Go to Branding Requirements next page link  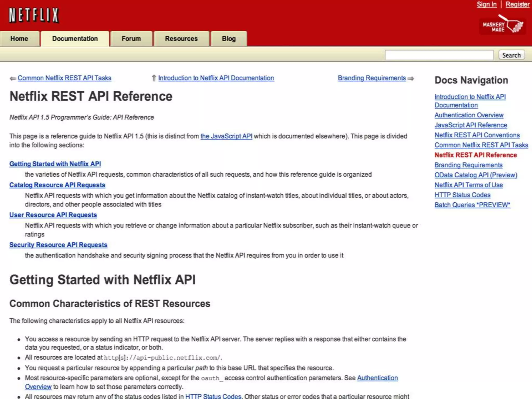pyautogui.click(x=371, y=78)
